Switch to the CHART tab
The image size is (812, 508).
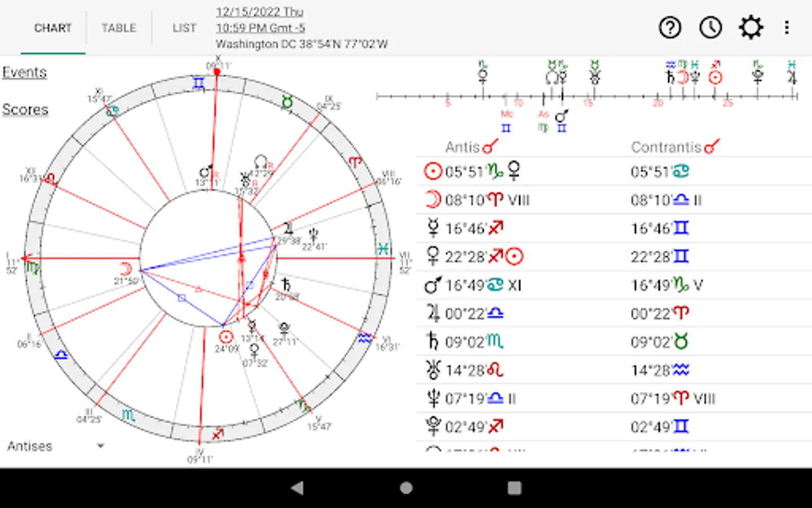pos(53,28)
